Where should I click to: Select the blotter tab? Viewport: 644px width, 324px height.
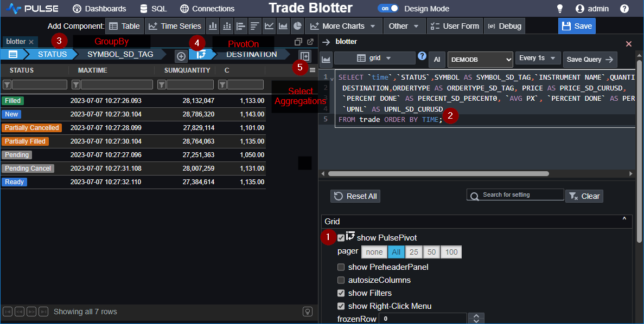[16, 42]
